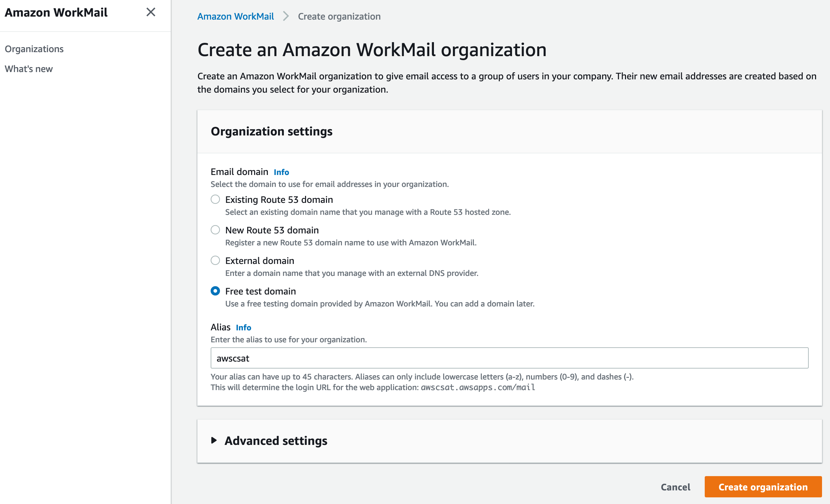Image resolution: width=830 pixels, height=504 pixels.
Task: Select the Free test domain radio
Action: (x=215, y=291)
